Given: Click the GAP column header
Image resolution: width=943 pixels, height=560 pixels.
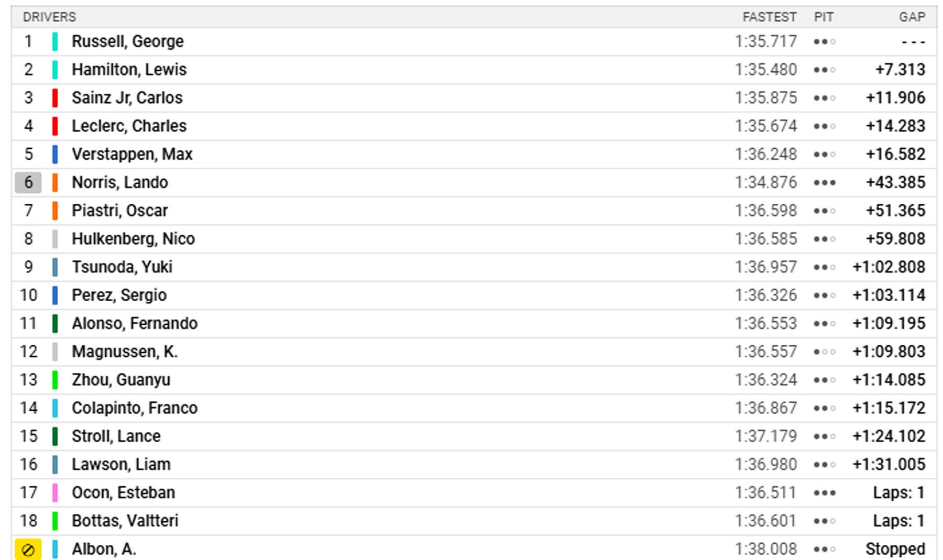Looking at the screenshot, I should [x=912, y=17].
